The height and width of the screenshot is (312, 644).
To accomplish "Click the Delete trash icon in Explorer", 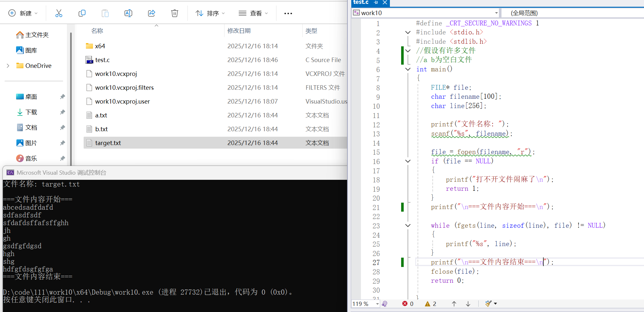I will [x=174, y=13].
